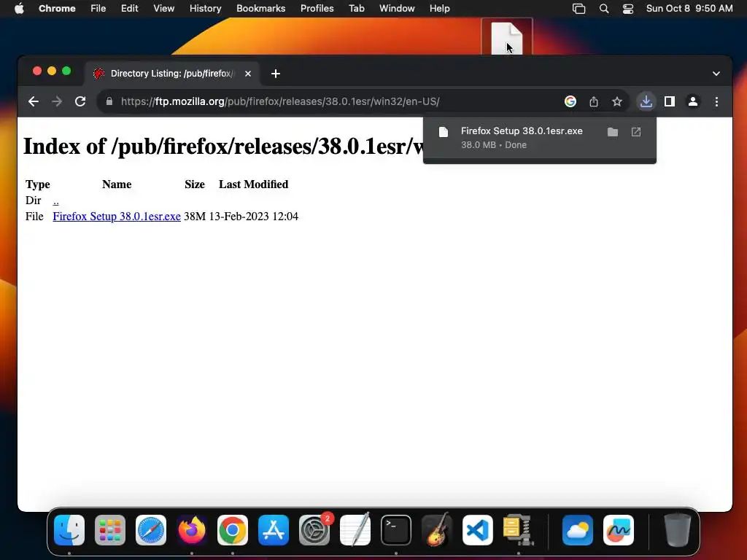Image resolution: width=747 pixels, height=560 pixels.
Task: Open the Apple menu
Action: pos(18,9)
